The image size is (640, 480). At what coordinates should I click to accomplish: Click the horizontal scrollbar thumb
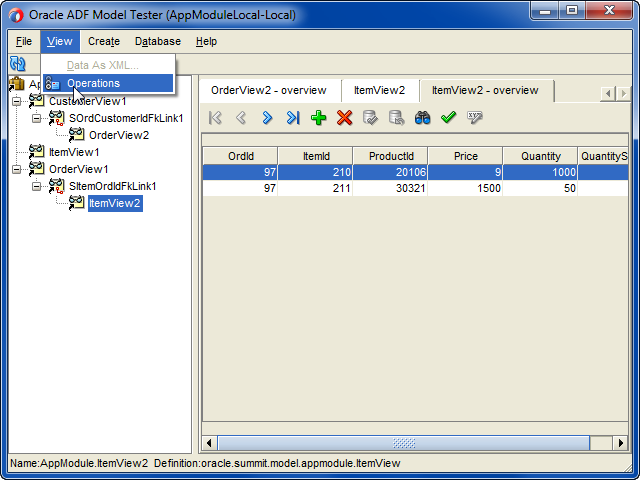coord(404,443)
